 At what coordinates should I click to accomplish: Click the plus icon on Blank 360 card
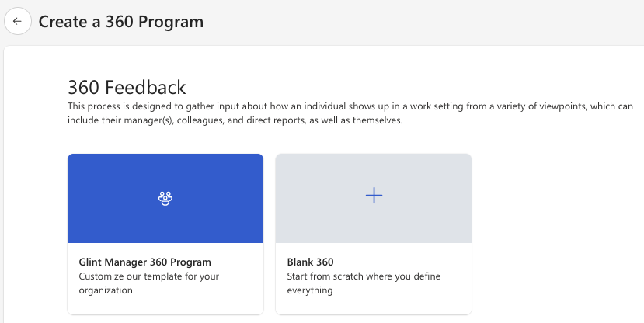point(374,196)
